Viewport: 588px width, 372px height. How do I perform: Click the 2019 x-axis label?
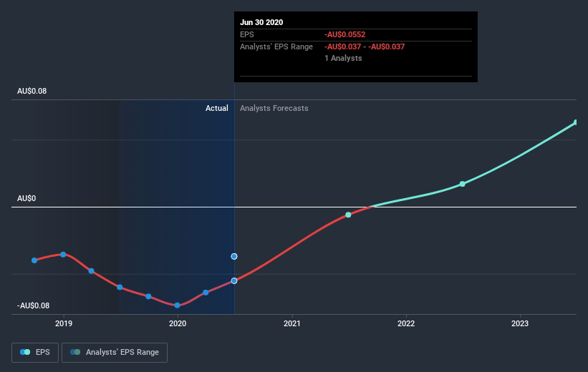click(64, 323)
